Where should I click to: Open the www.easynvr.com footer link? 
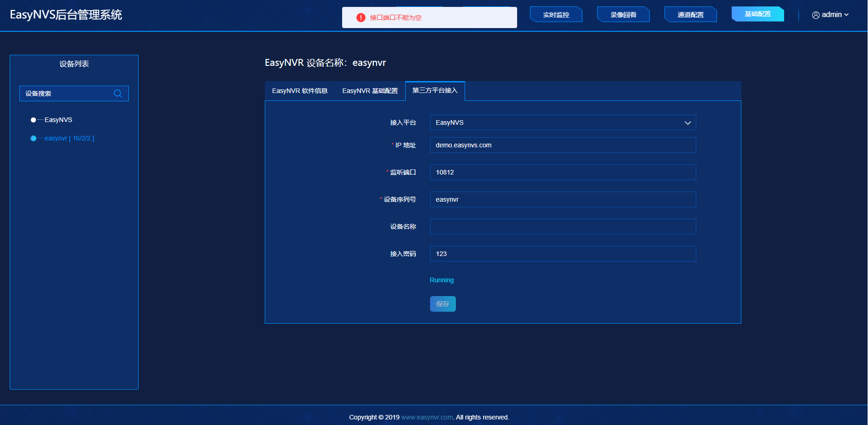427,417
